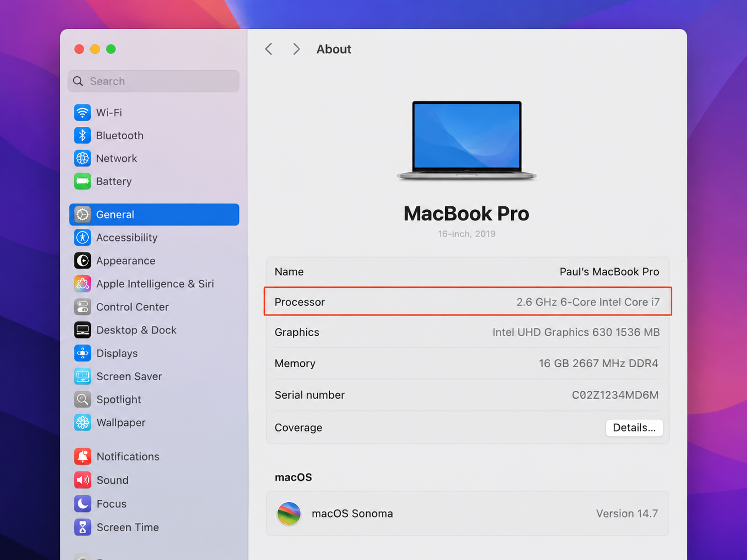Open the Screen Time hourglass icon

83,527
